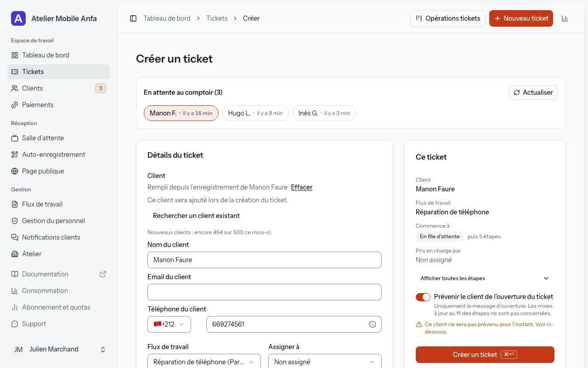Click Tableau de bord breadcrumb
The height and width of the screenshot is (368, 588).
(x=167, y=18)
